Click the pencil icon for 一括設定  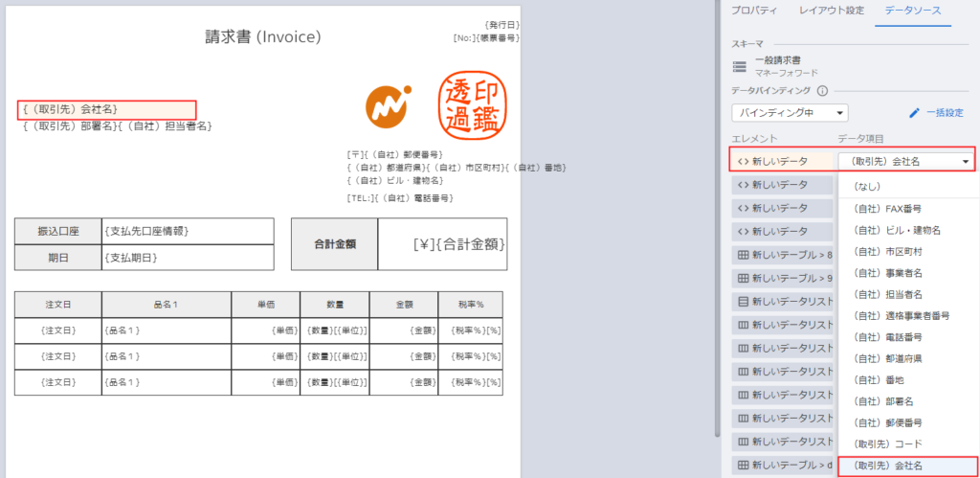914,113
